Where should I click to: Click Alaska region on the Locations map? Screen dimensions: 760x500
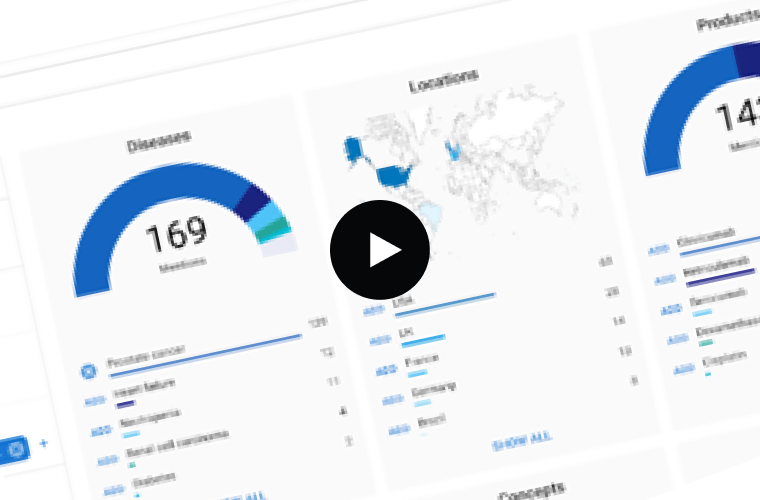coord(353,148)
